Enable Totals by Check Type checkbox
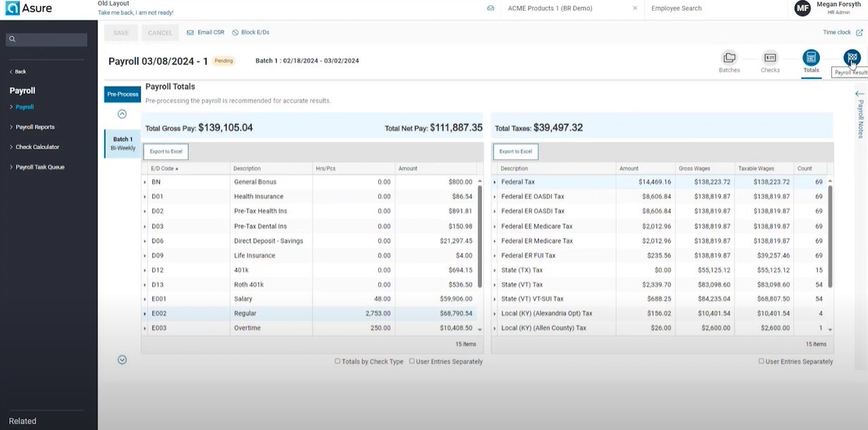Screen dimensions: 868x430 (338, 362)
